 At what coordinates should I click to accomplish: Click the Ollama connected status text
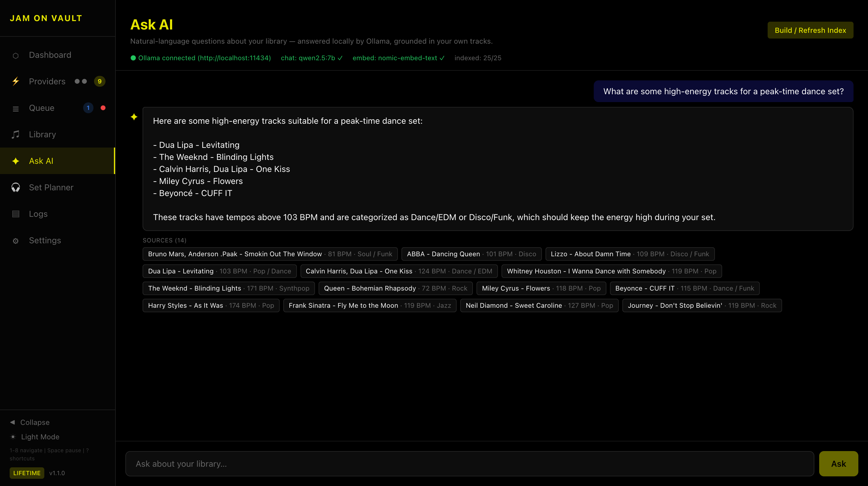click(x=204, y=58)
